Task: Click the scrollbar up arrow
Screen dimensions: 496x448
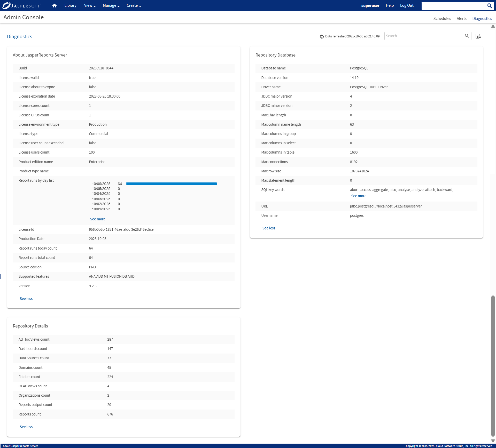Action: click(x=493, y=26)
